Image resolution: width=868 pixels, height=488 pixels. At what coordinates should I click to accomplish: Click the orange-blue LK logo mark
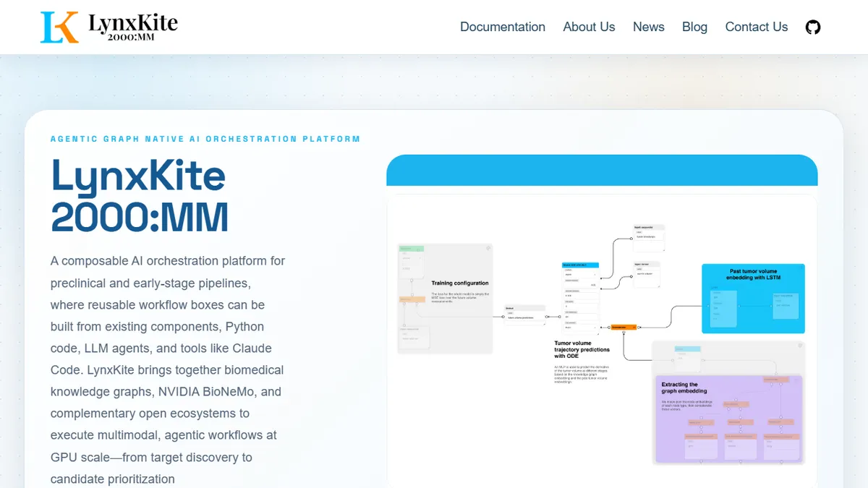59,27
